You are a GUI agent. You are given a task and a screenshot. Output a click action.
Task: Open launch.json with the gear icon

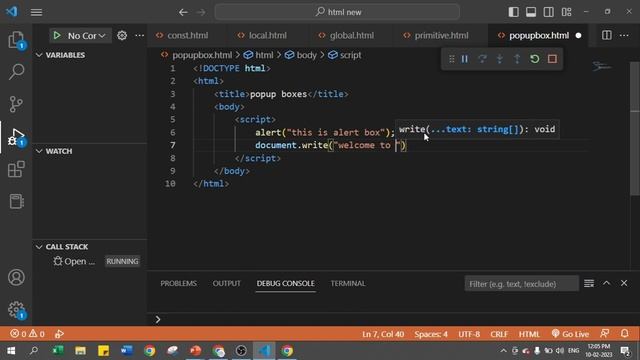[122, 36]
